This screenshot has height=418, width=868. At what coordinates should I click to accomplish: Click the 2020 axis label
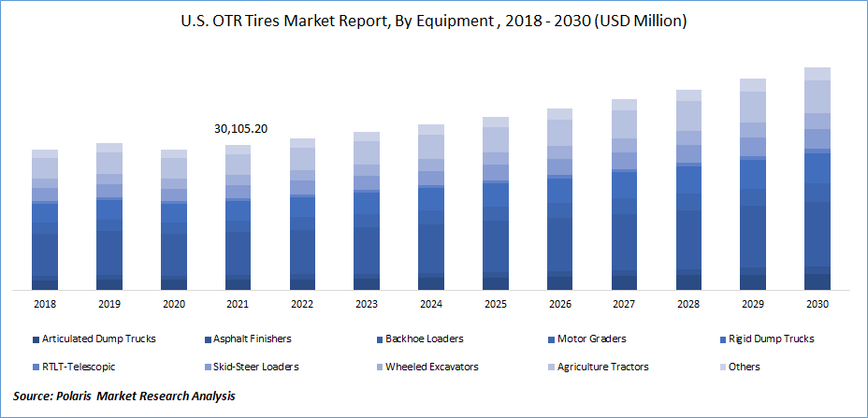174,305
